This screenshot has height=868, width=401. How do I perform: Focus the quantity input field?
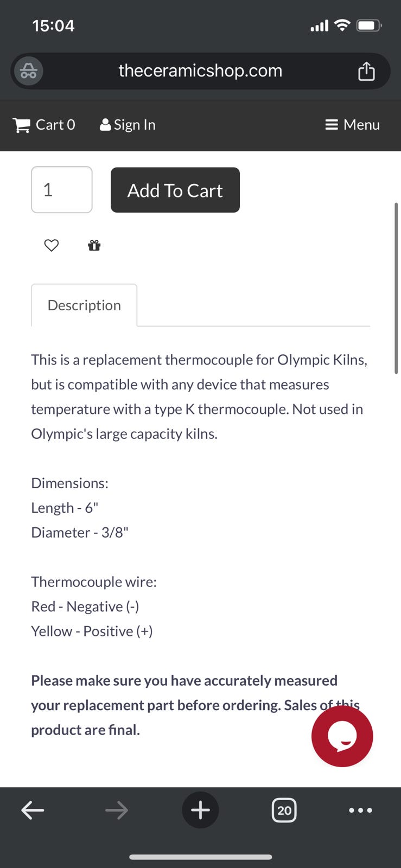62,190
